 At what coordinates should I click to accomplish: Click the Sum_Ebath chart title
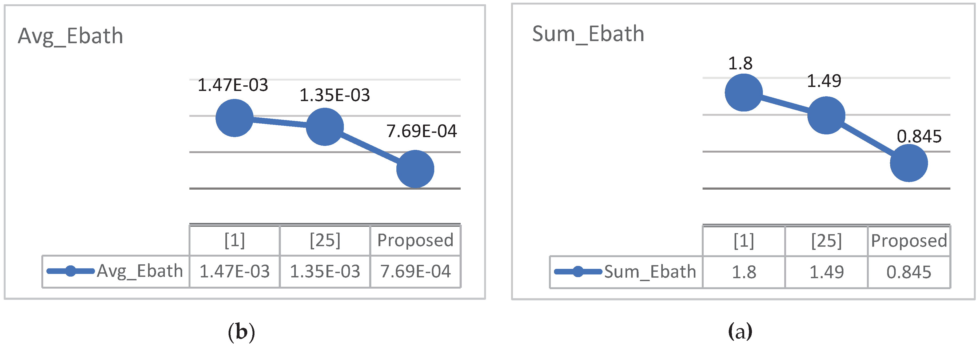pyautogui.click(x=588, y=34)
